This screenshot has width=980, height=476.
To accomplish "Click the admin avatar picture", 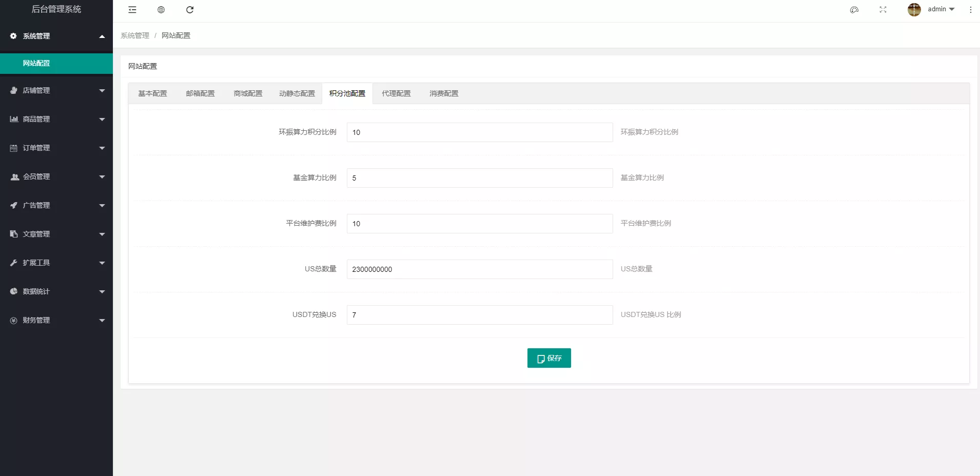I will click(914, 10).
